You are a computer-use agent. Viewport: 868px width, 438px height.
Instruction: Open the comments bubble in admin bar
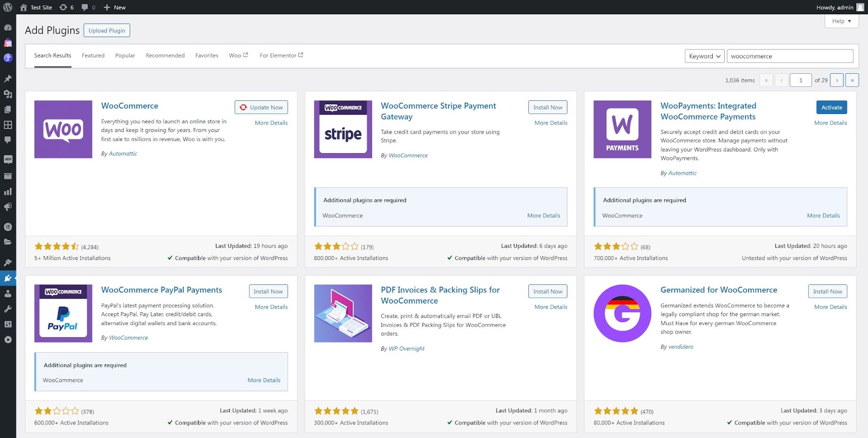click(x=88, y=7)
